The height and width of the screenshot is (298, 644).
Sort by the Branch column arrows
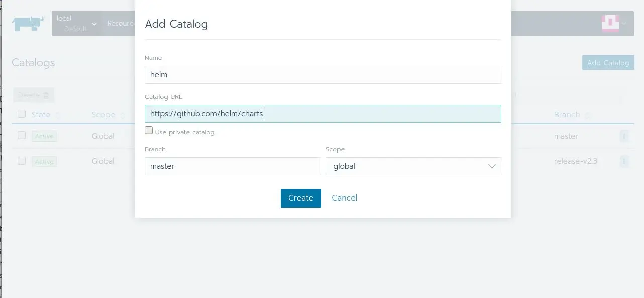point(588,115)
